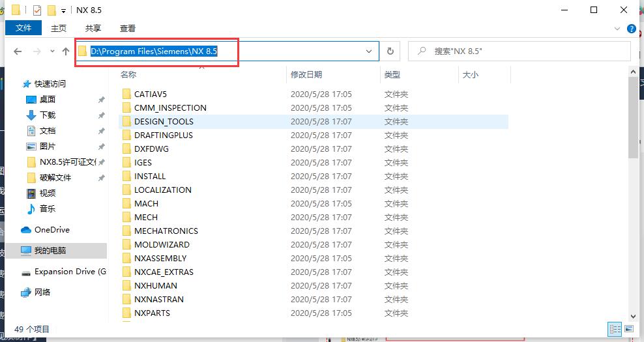The height and width of the screenshot is (342, 644).
Task: Open recent locations dropdown arrow
Action: click(52, 51)
